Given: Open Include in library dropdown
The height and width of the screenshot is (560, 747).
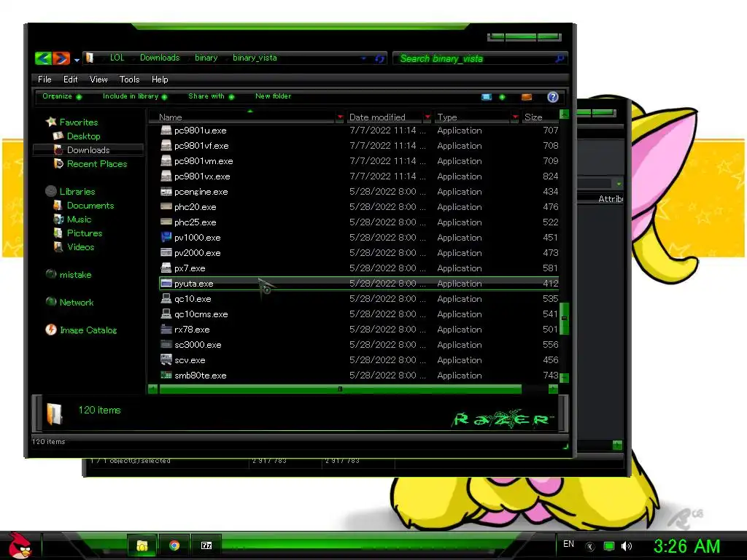Looking at the screenshot, I should pos(135,96).
